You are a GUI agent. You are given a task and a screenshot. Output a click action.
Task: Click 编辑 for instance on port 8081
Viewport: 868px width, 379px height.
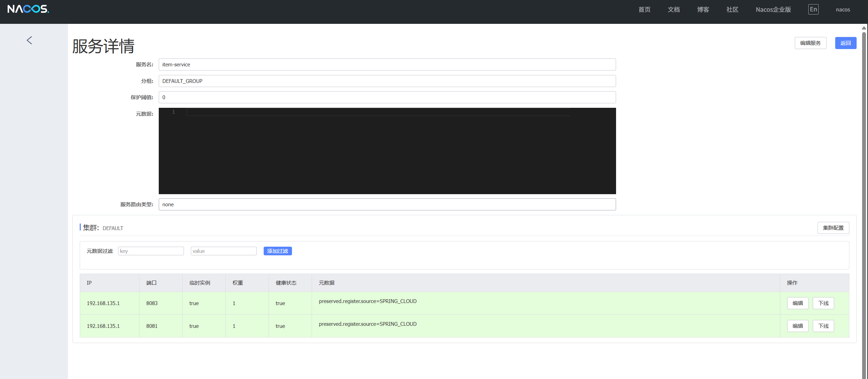tap(798, 326)
